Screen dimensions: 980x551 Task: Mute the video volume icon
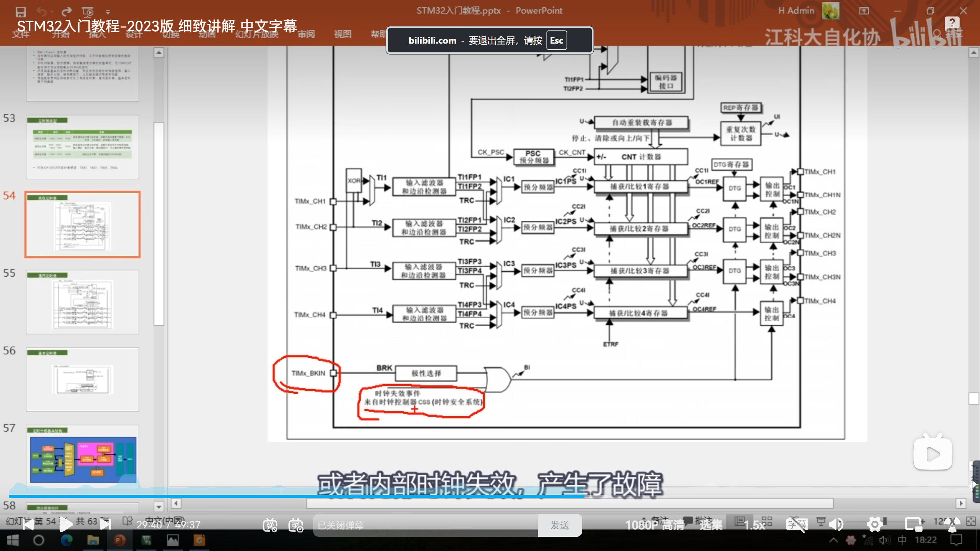pos(836,525)
